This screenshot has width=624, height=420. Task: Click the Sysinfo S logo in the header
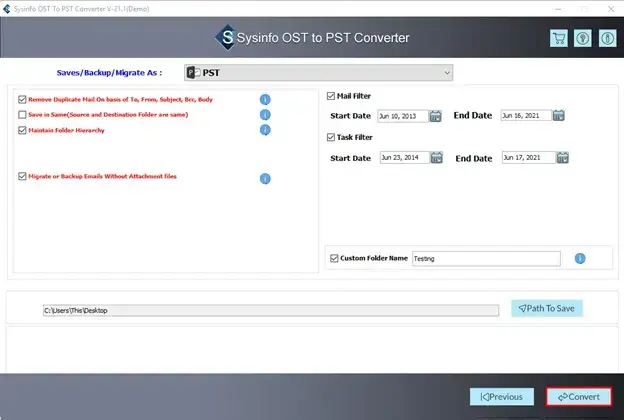coord(226,37)
